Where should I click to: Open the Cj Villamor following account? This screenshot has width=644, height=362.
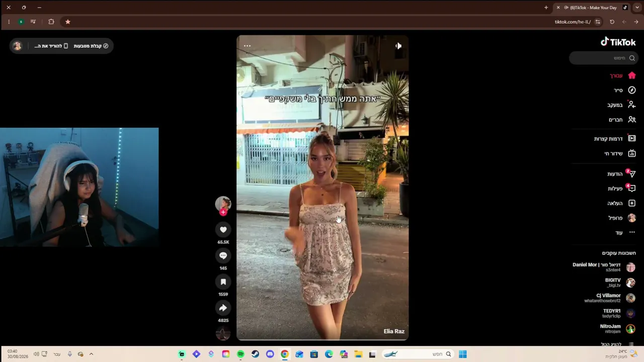click(610, 298)
